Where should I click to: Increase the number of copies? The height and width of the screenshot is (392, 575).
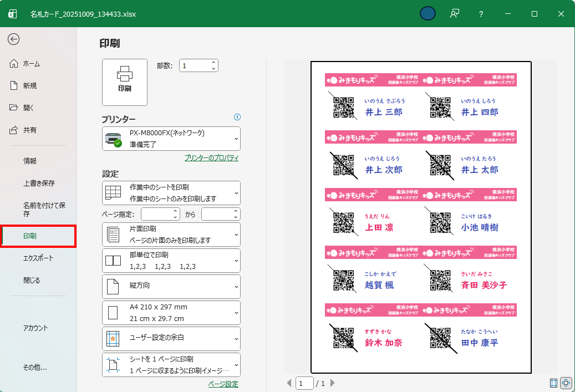coord(214,63)
